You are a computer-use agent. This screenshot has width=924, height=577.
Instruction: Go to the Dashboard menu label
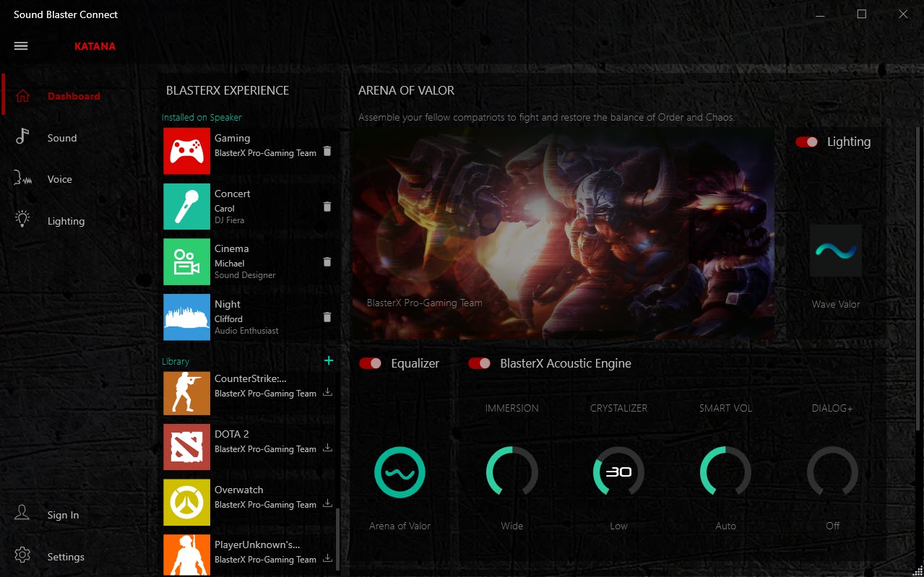click(74, 96)
